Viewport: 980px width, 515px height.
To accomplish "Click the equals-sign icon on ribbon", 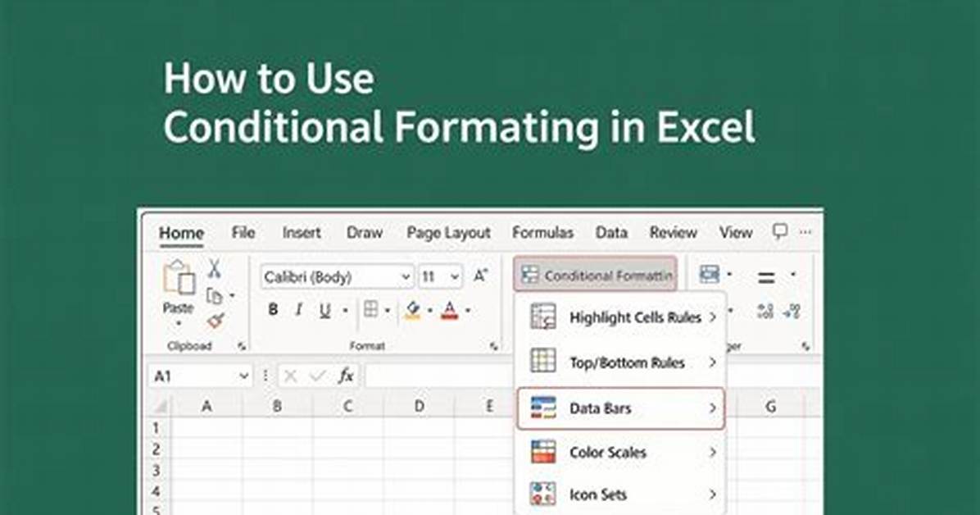I will click(766, 276).
